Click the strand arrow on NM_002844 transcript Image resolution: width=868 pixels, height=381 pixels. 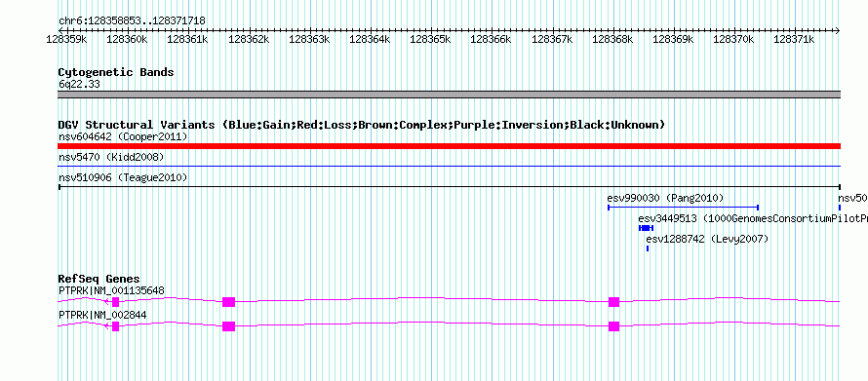[x=107, y=325]
